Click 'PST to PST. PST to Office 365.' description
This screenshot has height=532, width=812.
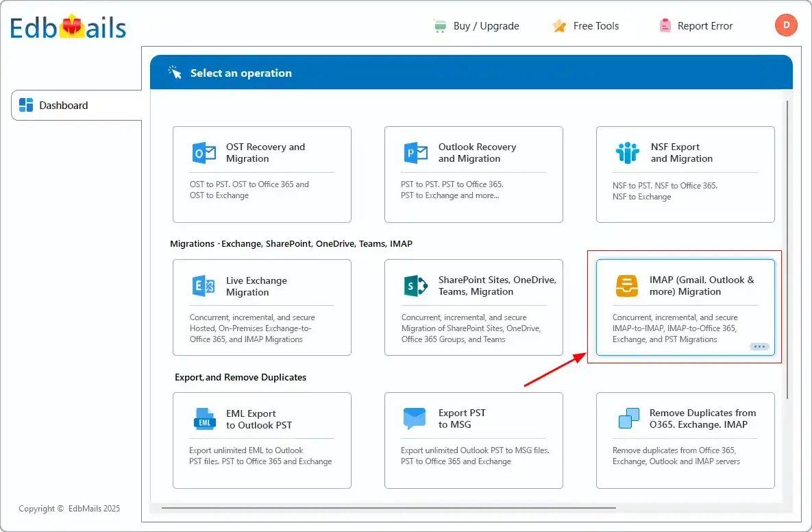pyautogui.click(x=452, y=184)
